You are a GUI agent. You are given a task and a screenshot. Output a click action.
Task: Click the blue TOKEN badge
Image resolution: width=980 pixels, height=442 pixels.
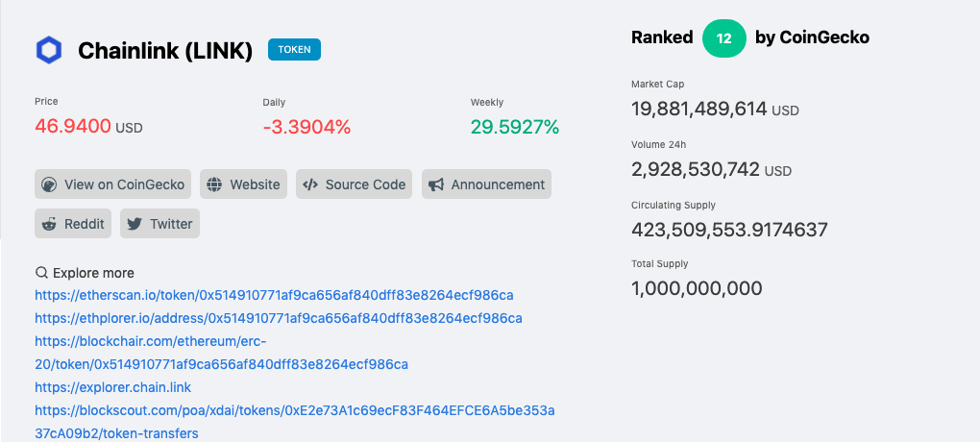pos(294,49)
